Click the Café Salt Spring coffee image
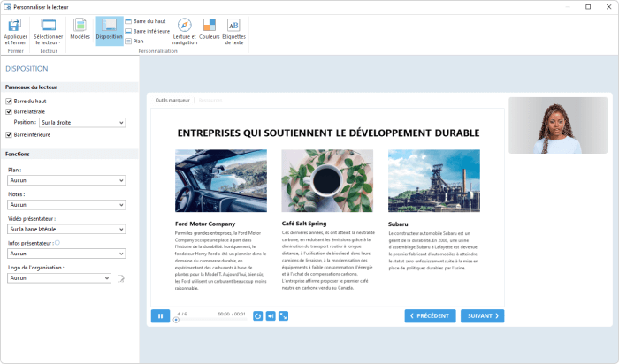 coord(327,180)
